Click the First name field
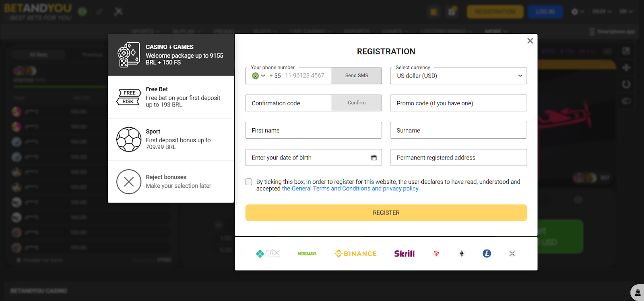The width and height of the screenshot is (644, 301). [314, 130]
